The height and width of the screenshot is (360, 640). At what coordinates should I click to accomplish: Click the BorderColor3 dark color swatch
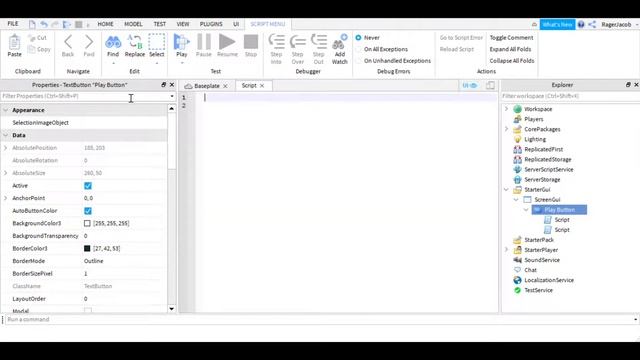tap(87, 248)
